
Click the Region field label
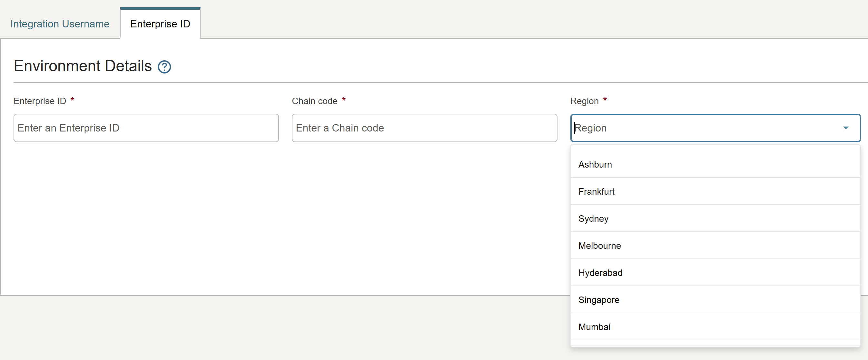pos(584,101)
